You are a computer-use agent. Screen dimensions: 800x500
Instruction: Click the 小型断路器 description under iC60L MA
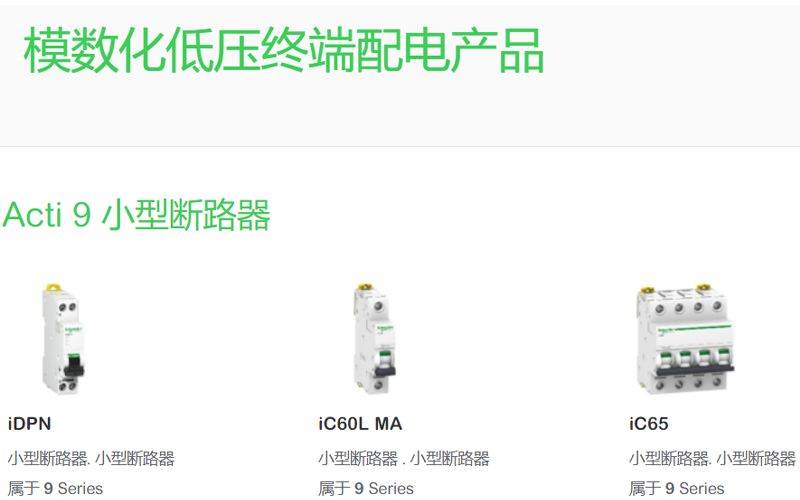(404, 458)
